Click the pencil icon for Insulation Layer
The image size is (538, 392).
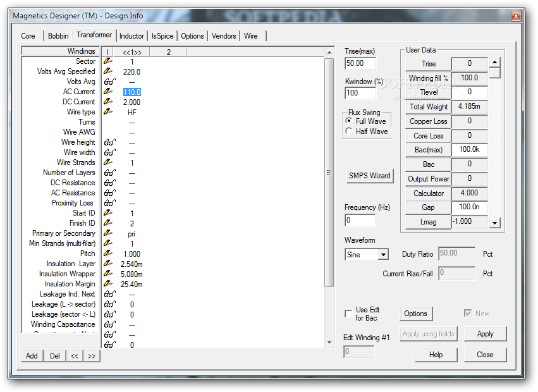tap(108, 263)
